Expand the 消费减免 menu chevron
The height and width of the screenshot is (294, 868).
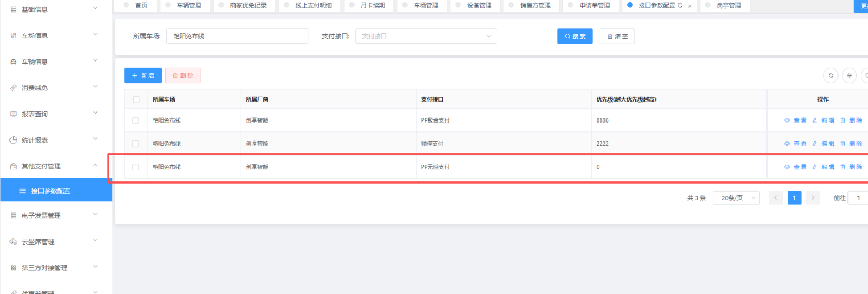(95, 87)
